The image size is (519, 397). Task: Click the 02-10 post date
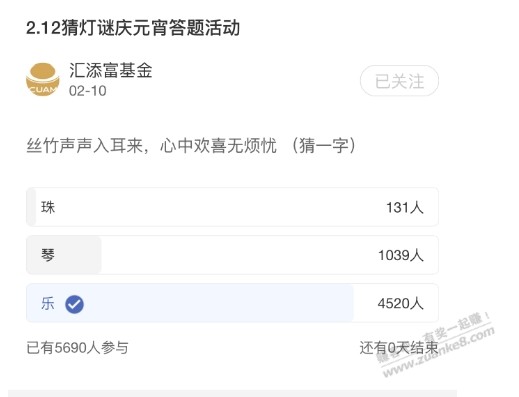click(88, 91)
